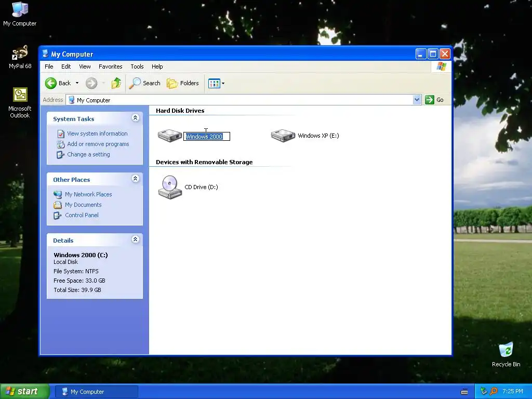The width and height of the screenshot is (532, 399).
Task: Open the Search pane
Action: (x=144, y=83)
